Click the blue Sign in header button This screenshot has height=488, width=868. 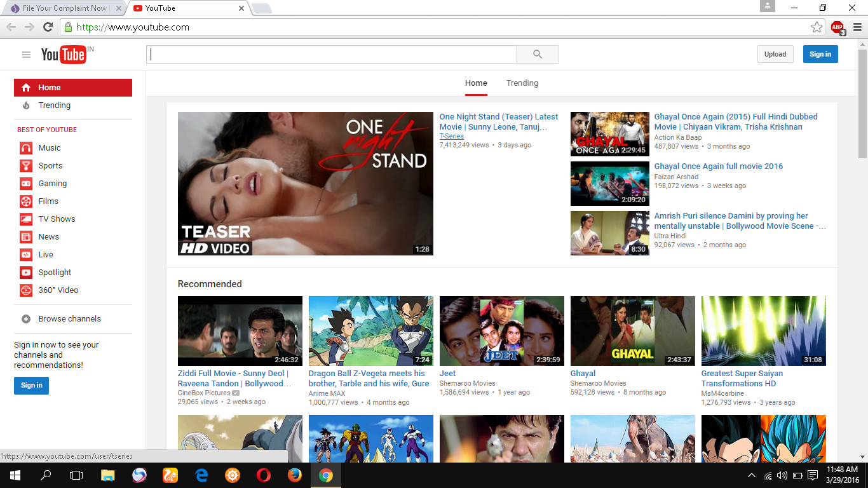[x=820, y=55]
